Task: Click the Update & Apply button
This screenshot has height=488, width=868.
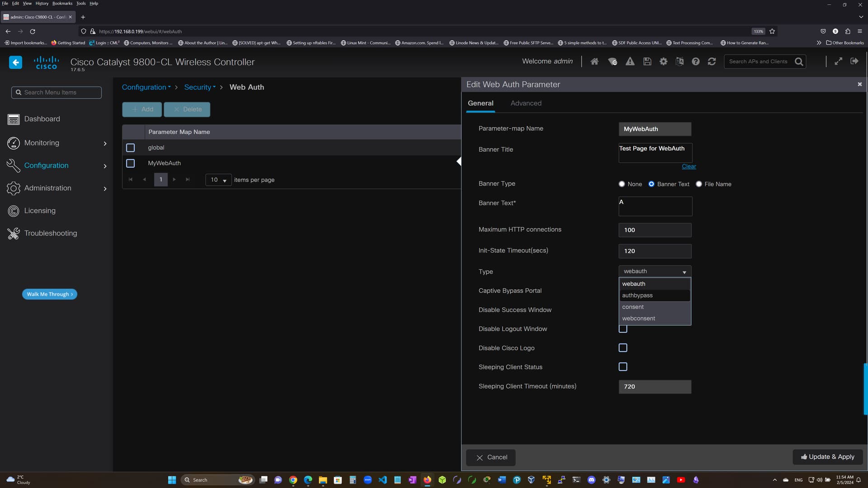Action: click(828, 457)
